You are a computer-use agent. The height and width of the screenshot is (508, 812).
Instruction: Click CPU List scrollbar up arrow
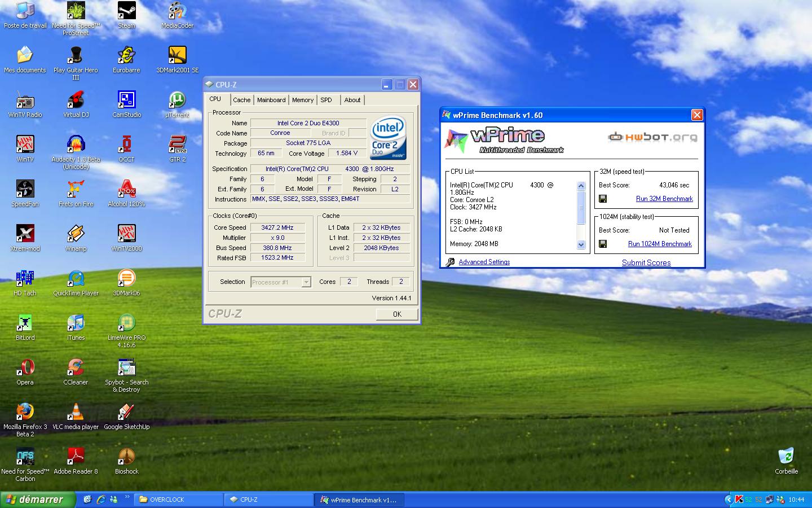[x=581, y=186]
